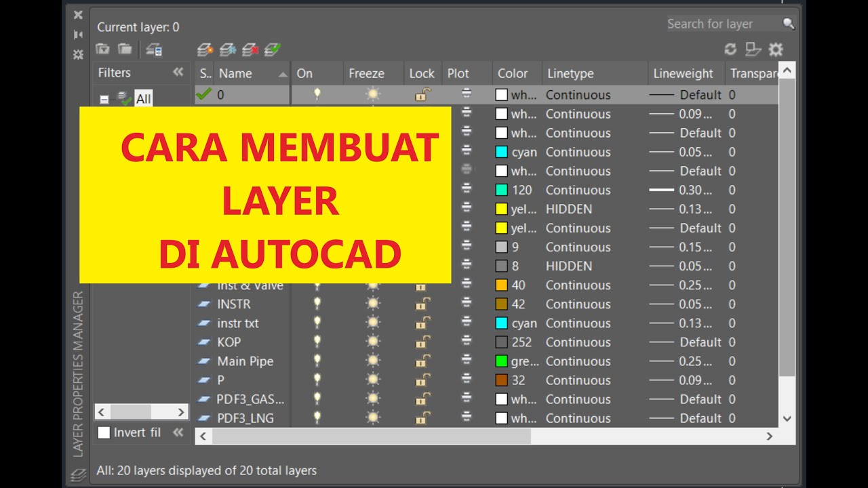Sort by Freeze column header

pyautogui.click(x=373, y=73)
